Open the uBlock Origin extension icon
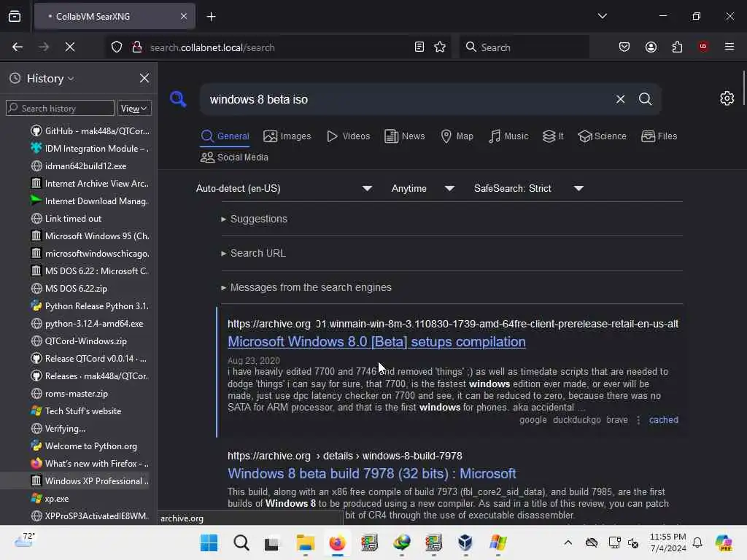The width and height of the screenshot is (747, 560). (x=703, y=47)
